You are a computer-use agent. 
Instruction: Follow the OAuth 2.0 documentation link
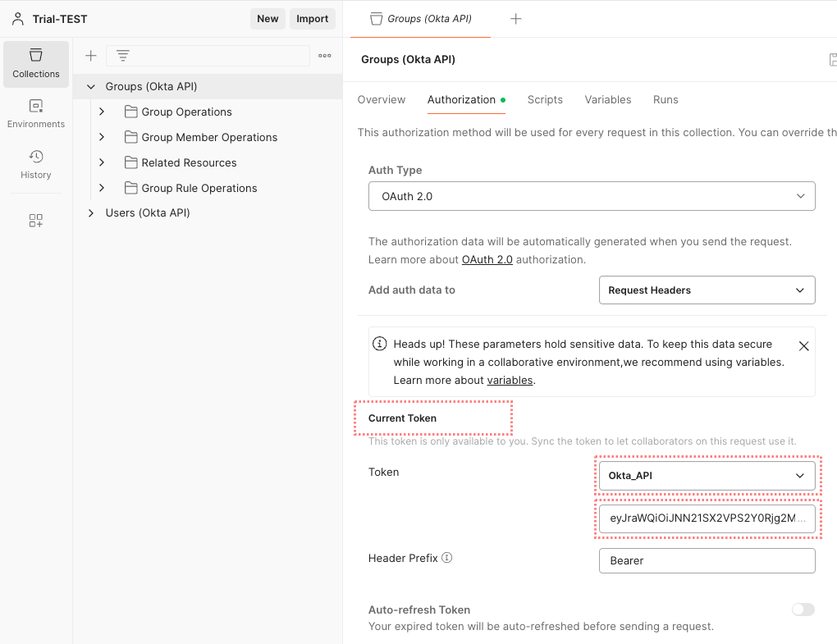pos(487,259)
